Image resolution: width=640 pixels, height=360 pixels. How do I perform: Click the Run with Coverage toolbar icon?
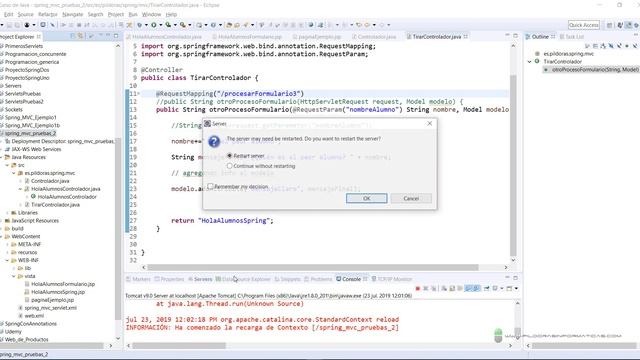[168, 25]
